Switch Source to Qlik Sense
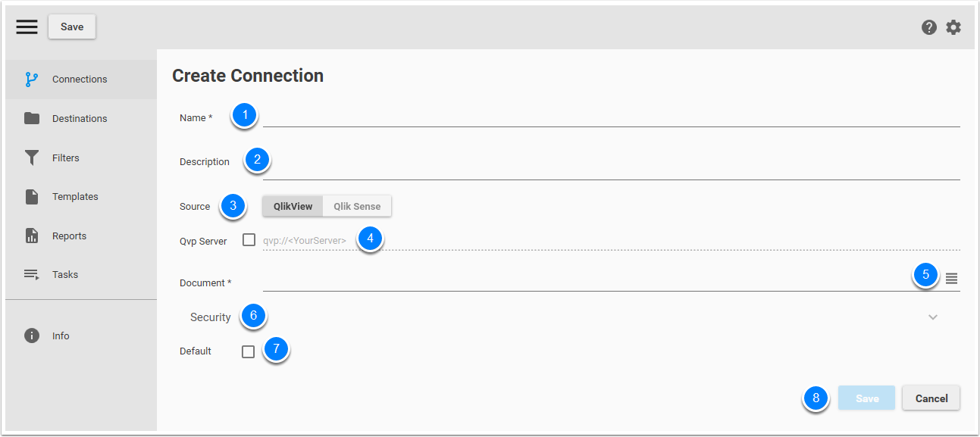The image size is (980, 437). click(357, 205)
